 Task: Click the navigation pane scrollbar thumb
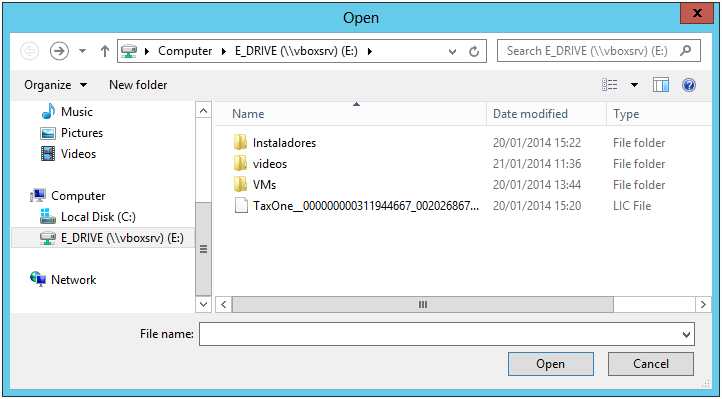pos(203,249)
